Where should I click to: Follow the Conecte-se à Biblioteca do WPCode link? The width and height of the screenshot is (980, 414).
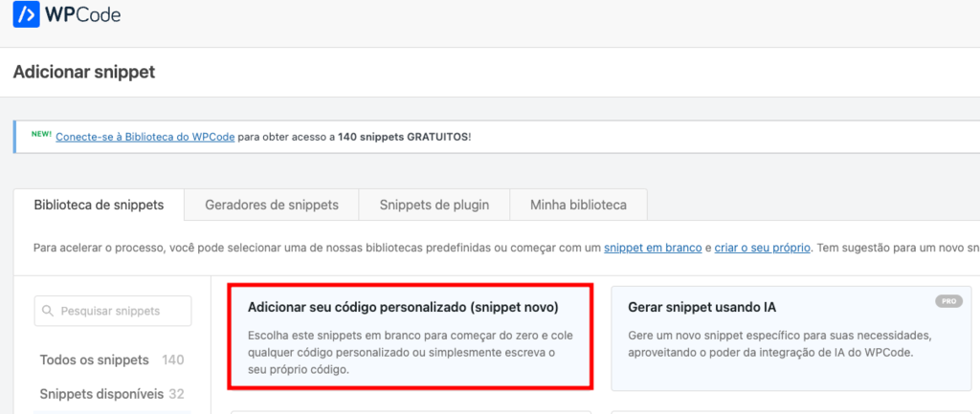tap(145, 137)
